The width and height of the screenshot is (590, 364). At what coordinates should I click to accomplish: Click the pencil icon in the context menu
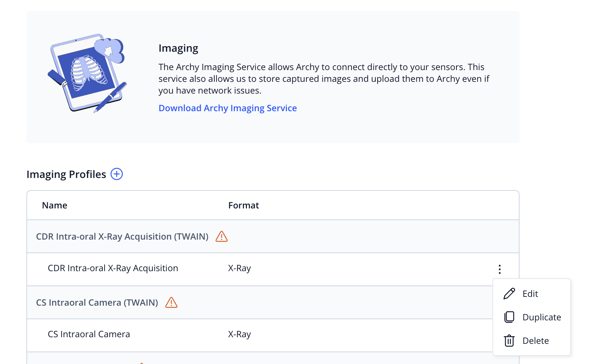(509, 294)
